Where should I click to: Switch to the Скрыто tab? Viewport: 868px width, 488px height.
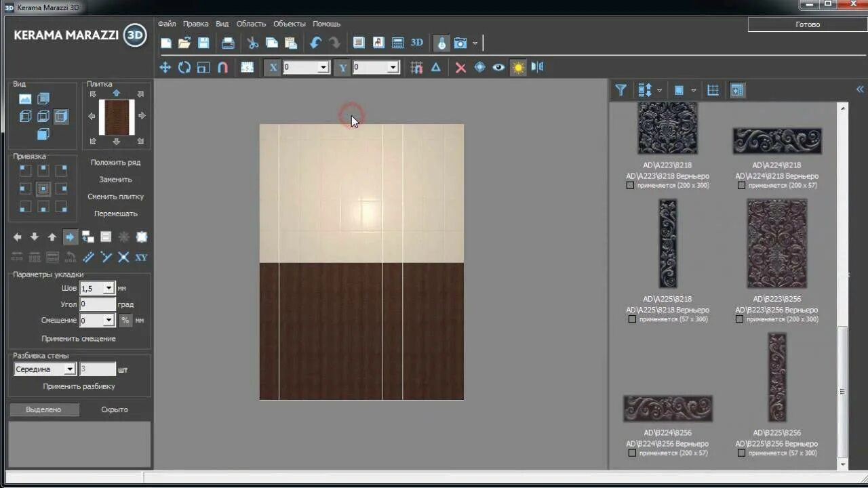coord(115,409)
